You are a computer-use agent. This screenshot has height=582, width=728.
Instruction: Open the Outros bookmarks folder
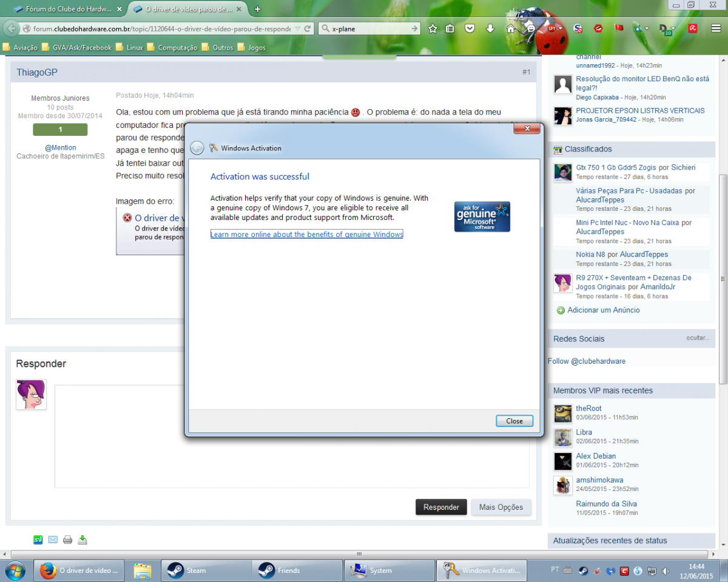coord(218,47)
